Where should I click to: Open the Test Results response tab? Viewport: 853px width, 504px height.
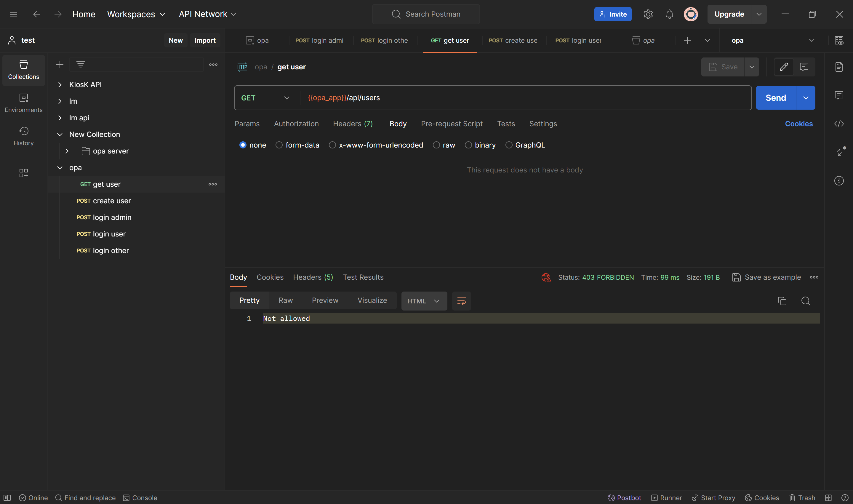(363, 277)
